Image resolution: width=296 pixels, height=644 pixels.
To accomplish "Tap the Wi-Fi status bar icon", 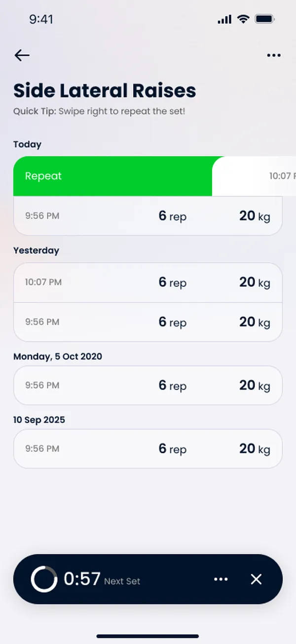I will pos(243,19).
